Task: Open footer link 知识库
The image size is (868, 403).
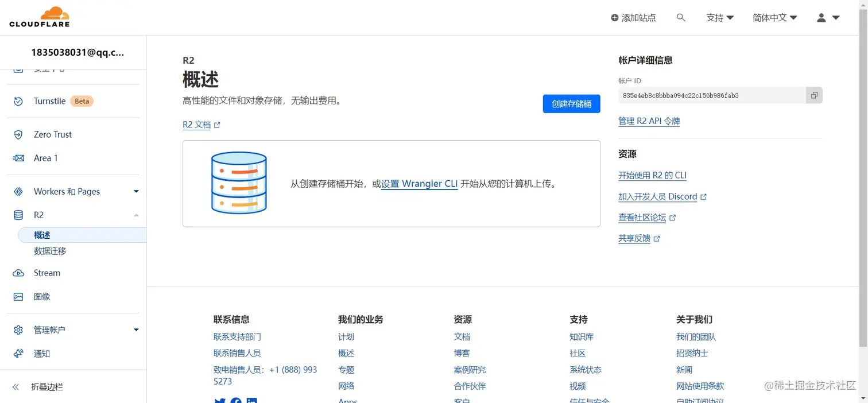Action: [582, 337]
